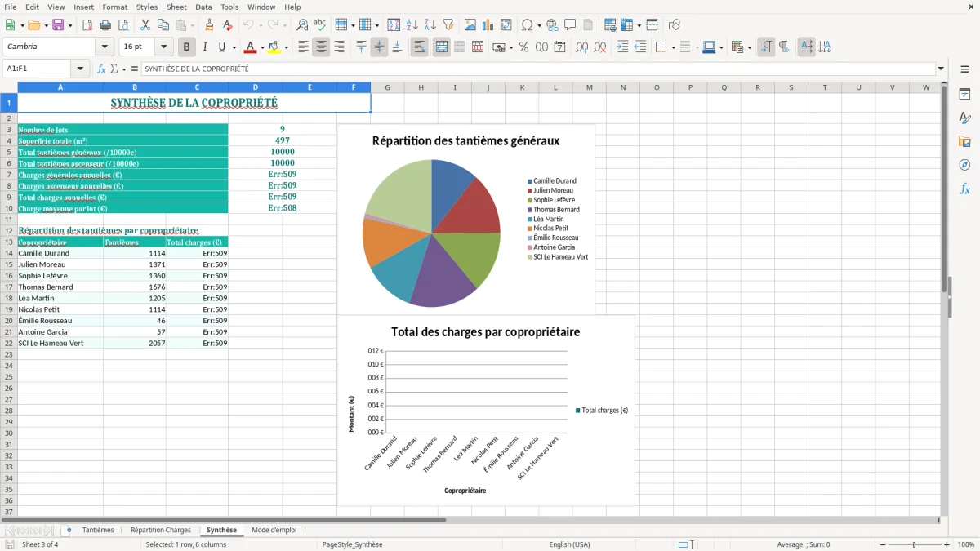980x551 pixels.
Task: Toggle Italic formatting
Action: coord(204,47)
